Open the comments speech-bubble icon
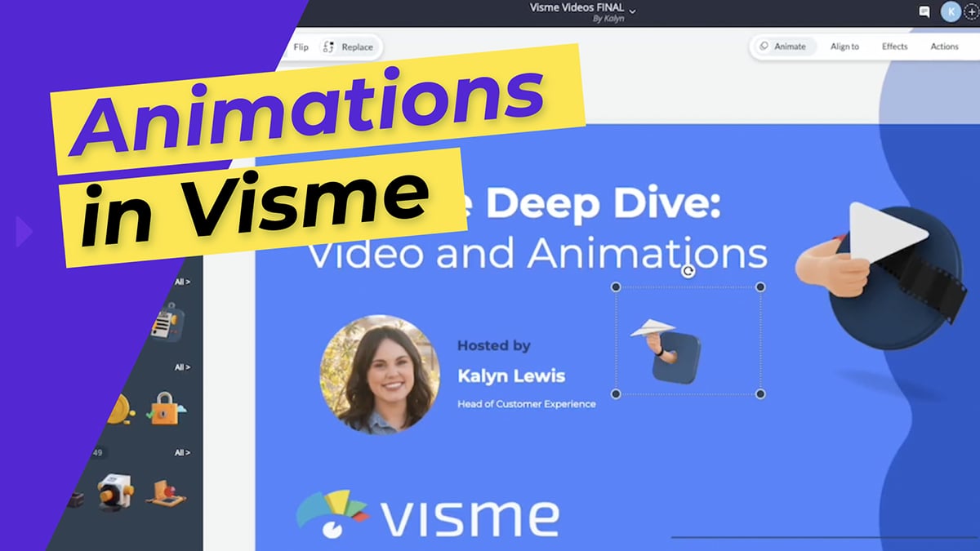 pyautogui.click(x=924, y=11)
